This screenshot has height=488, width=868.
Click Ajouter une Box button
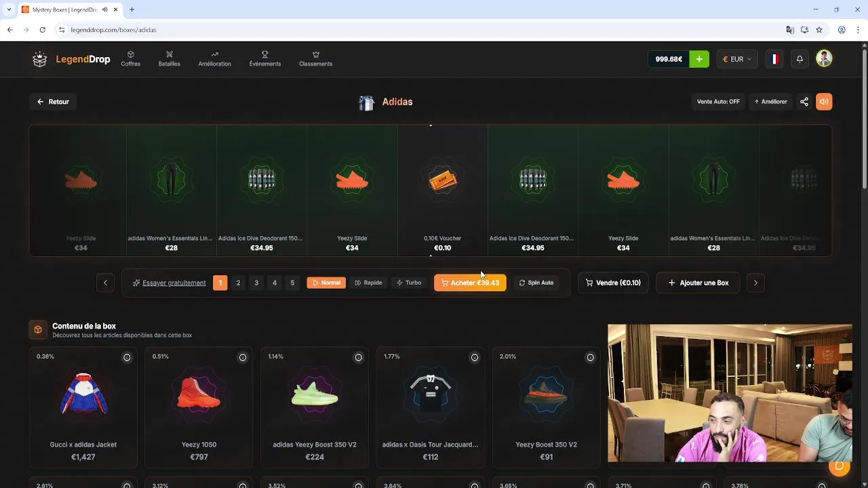coord(698,283)
